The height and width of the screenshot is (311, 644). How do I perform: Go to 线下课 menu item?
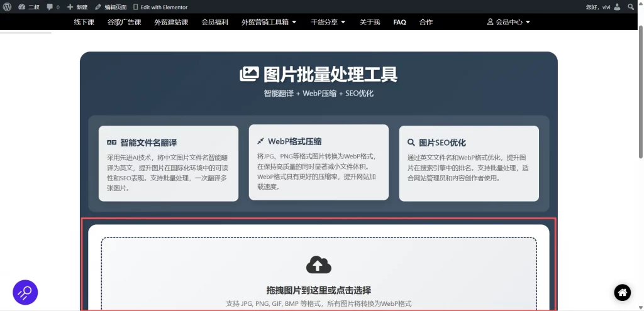click(x=84, y=22)
